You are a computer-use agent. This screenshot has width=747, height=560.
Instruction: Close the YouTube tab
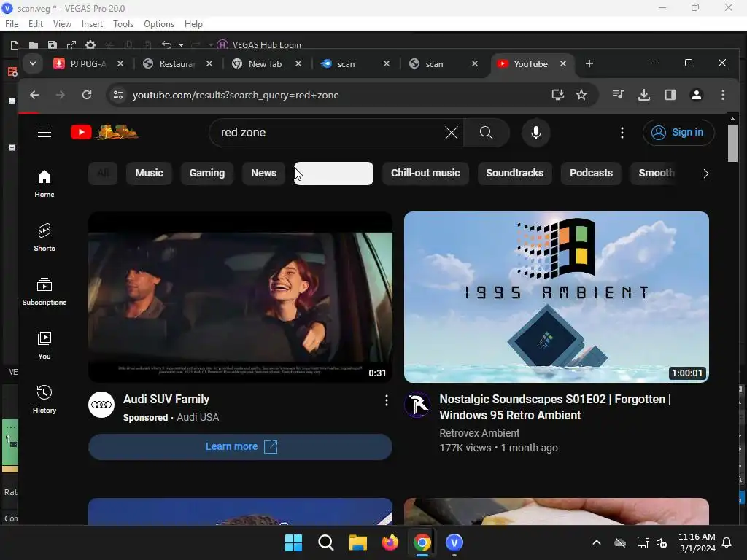[563, 63]
